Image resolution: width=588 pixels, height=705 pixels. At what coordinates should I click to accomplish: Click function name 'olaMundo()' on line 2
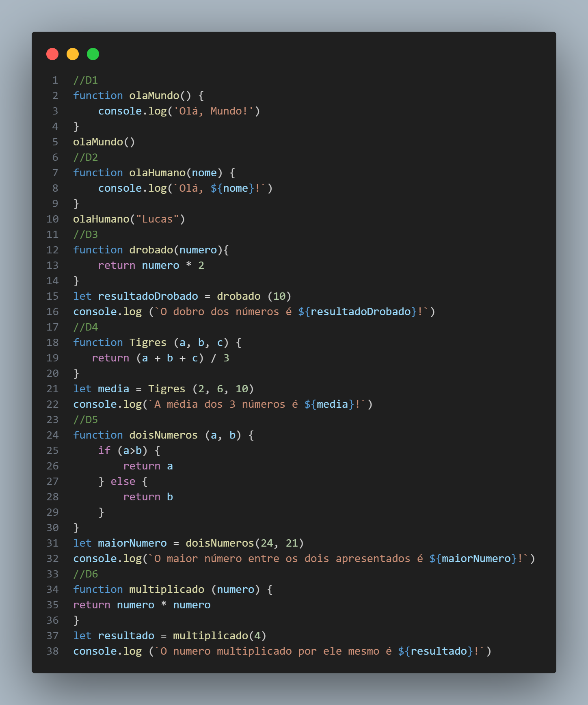tap(160, 95)
